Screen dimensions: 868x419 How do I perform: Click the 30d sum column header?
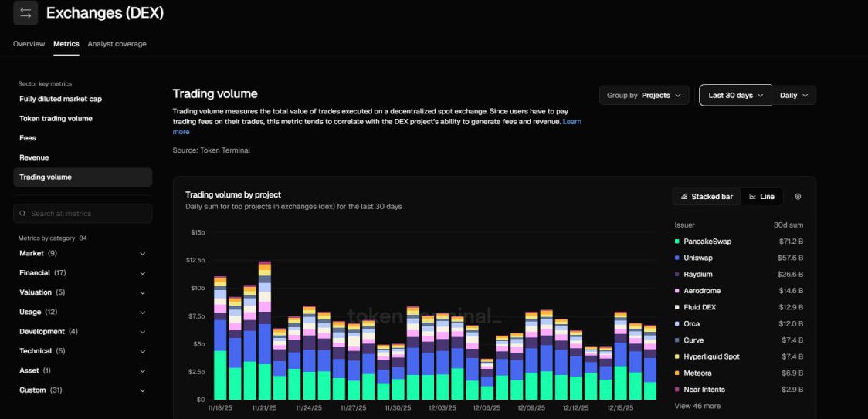(788, 225)
